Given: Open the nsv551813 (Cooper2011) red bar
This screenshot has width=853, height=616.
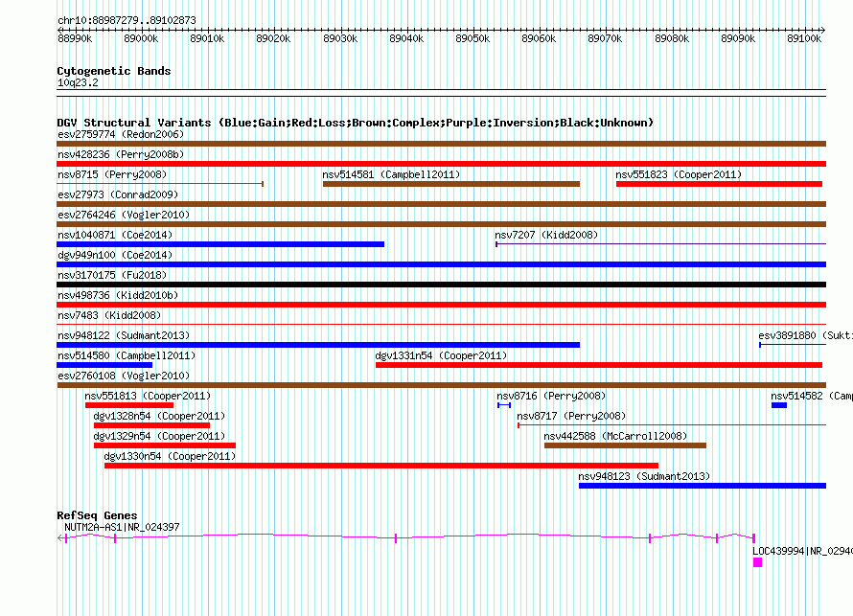Looking at the screenshot, I should pos(129,405).
